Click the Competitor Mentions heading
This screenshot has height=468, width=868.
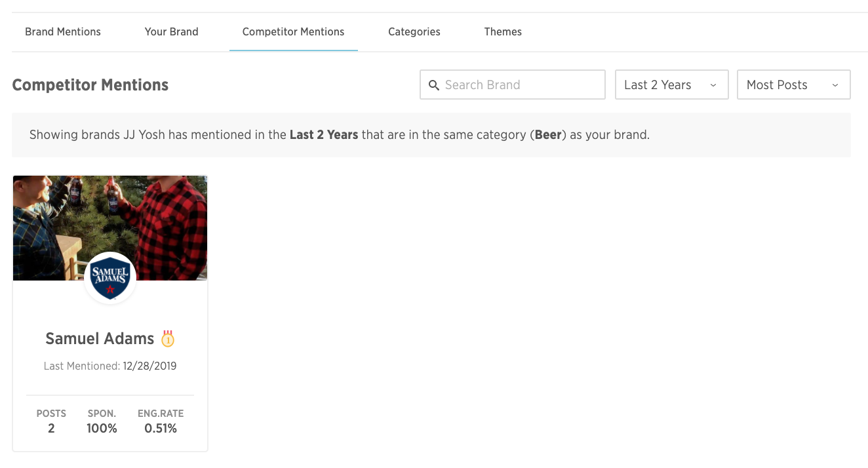click(x=90, y=85)
